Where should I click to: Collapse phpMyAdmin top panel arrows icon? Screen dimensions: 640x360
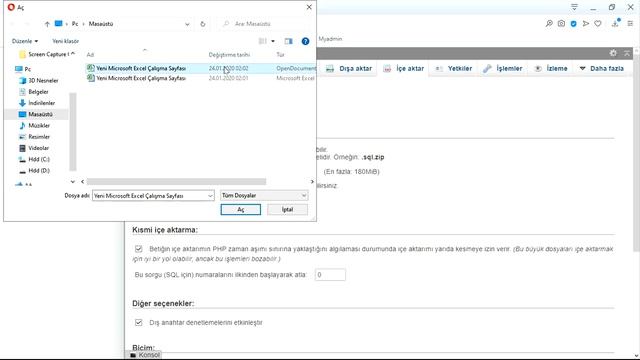tap(627, 53)
